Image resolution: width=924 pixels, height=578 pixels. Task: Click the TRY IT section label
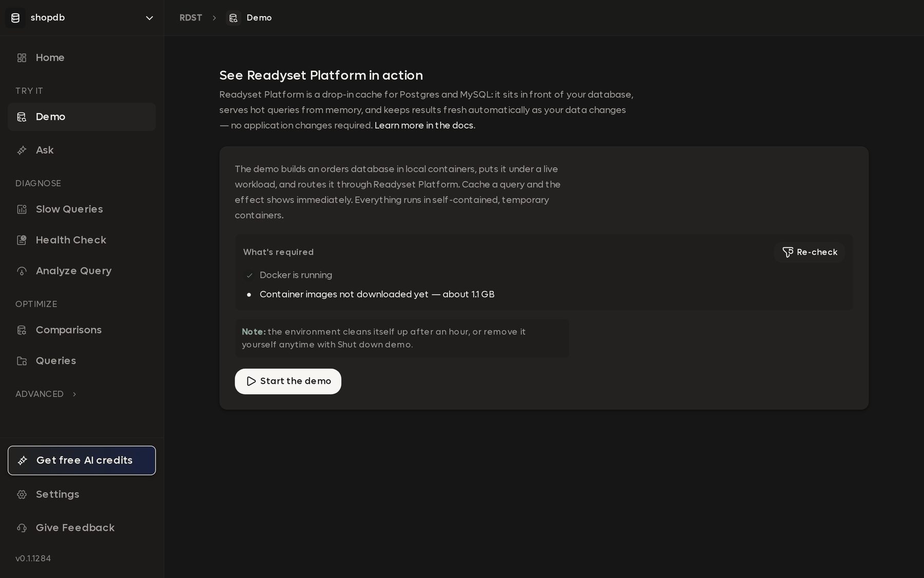pyautogui.click(x=29, y=91)
